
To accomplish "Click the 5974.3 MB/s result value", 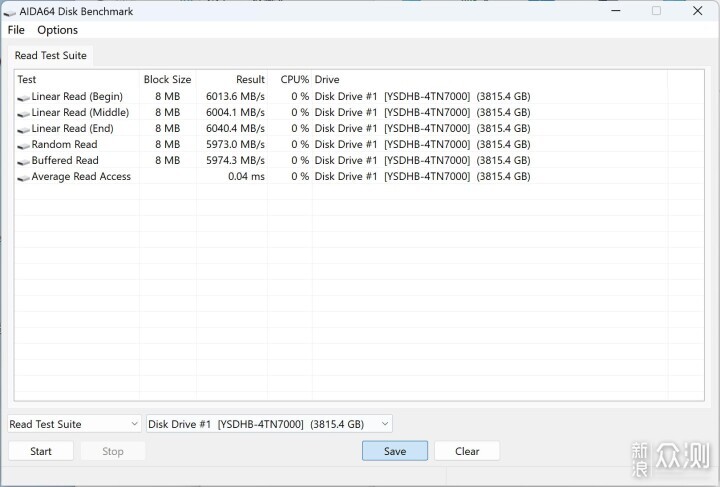I will (235, 161).
